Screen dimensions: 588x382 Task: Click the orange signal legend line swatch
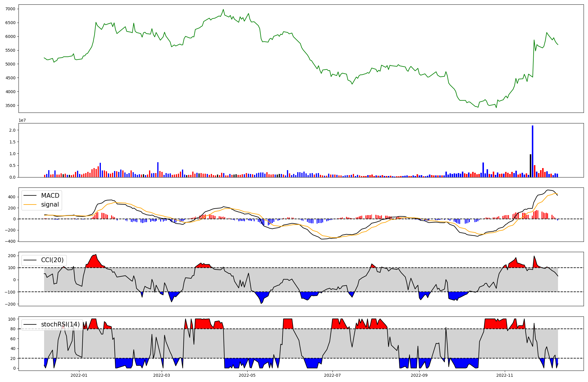pos(30,205)
